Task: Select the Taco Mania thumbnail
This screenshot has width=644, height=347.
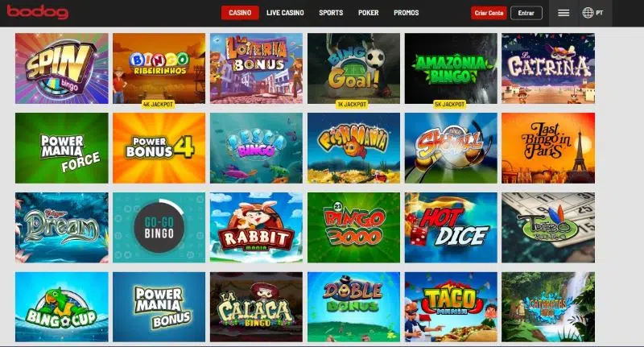Action: [451, 307]
